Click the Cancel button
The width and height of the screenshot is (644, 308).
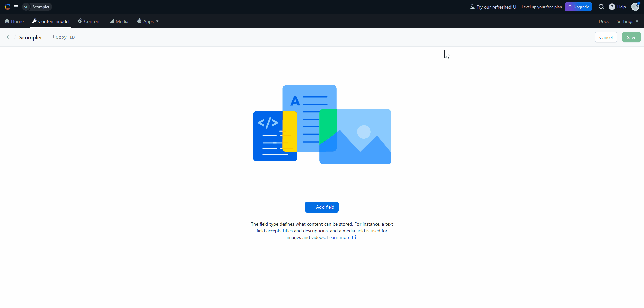click(x=606, y=37)
